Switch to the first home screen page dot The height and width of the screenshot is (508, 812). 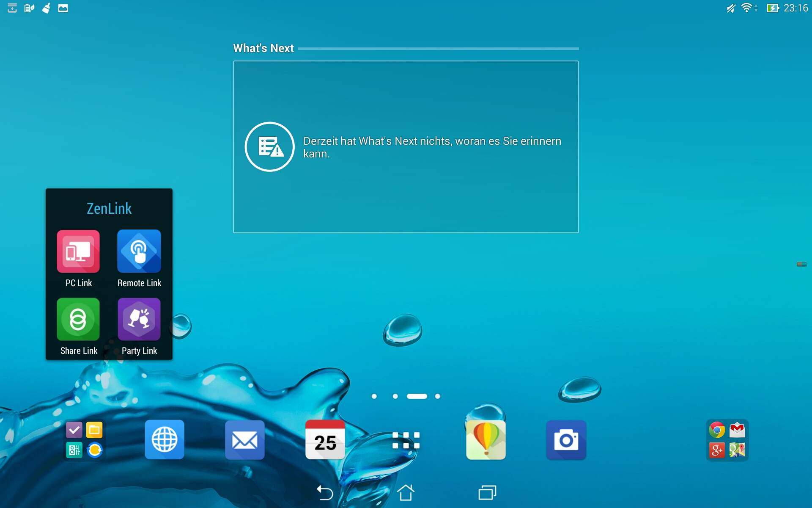(374, 396)
